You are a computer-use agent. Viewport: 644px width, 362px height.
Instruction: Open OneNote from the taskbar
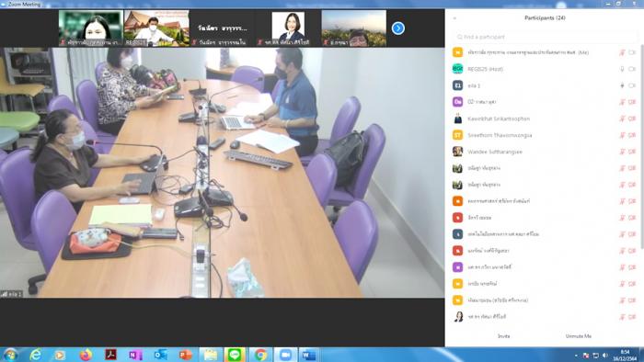(x=135, y=355)
